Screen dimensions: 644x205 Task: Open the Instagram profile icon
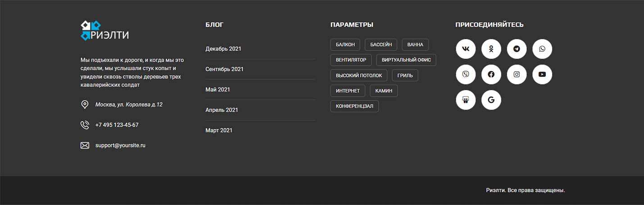point(517,74)
